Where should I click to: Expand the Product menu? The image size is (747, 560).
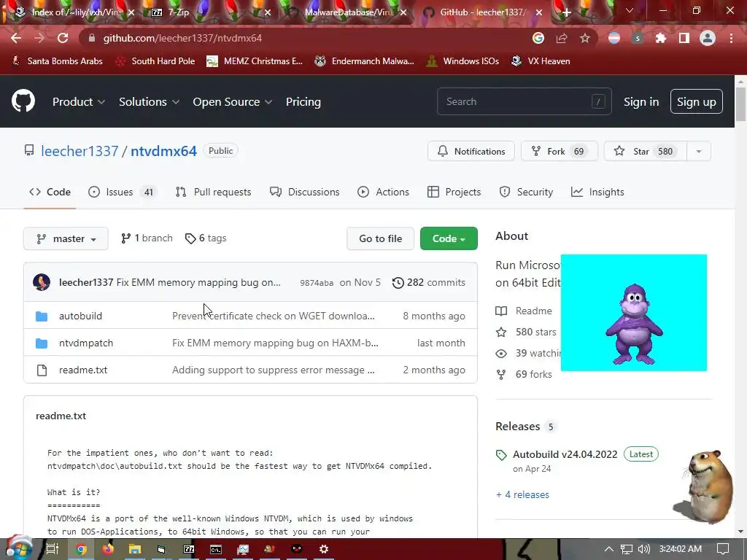pos(79,101)
